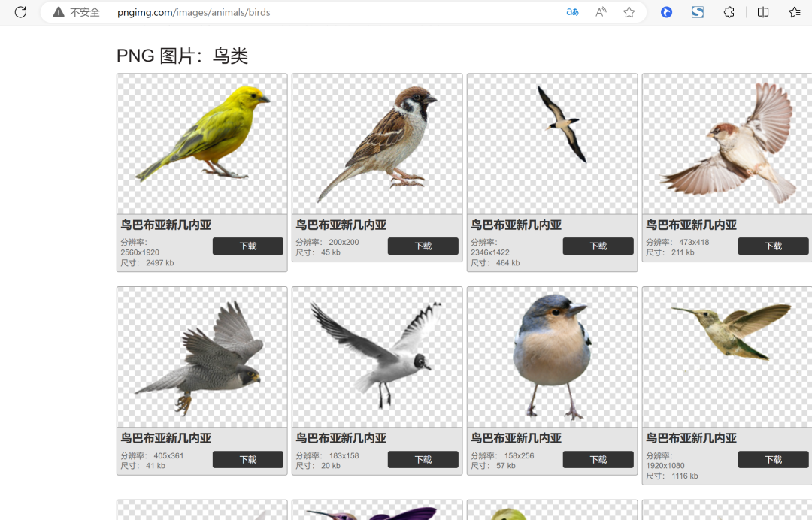812x520 pixels.
Task: Open the black-and-white seagull thumbnail
Action: (377, 358)
